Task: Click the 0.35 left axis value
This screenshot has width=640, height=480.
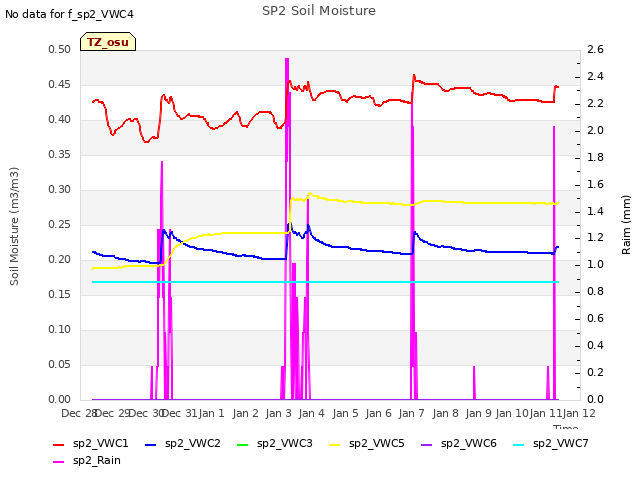Action: (x=60, y=154)
